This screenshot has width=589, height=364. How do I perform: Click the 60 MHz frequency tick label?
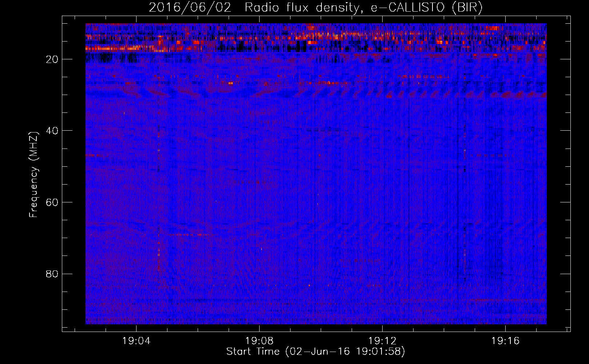pyautogui.click(x=52, y=202)
